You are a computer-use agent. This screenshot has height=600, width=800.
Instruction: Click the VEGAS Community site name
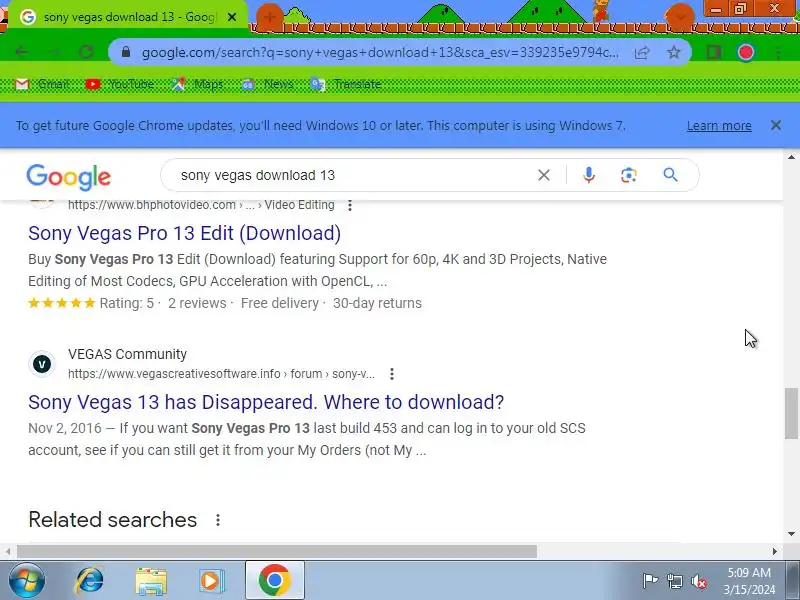(128, 354)
